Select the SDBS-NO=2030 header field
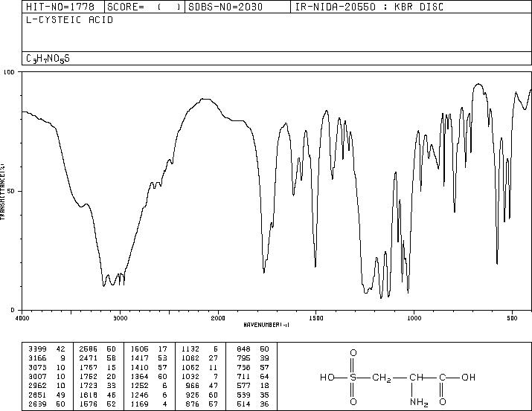The width and height of the screenshot is (532, 411). pos(225,7)
